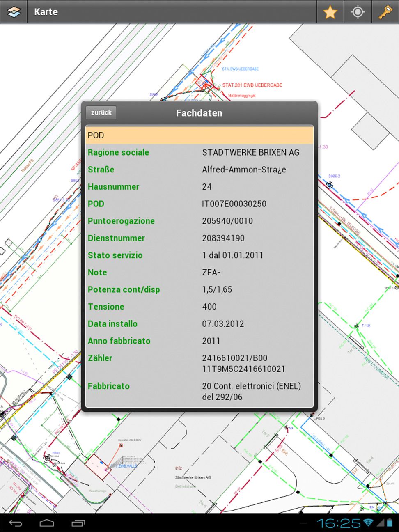Tap the Data installo row
The width and height of the screenshot is (399, 532).
[199, 324]
